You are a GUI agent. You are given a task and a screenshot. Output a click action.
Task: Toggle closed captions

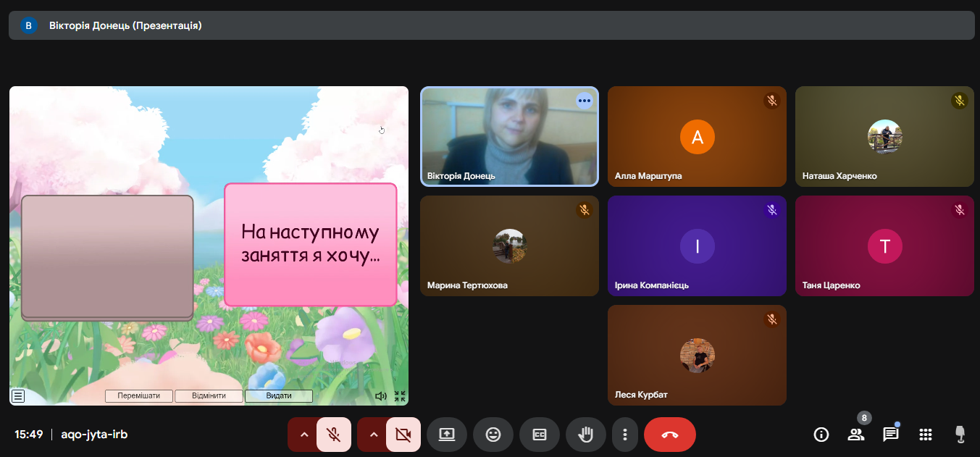[x=540, y=435]
